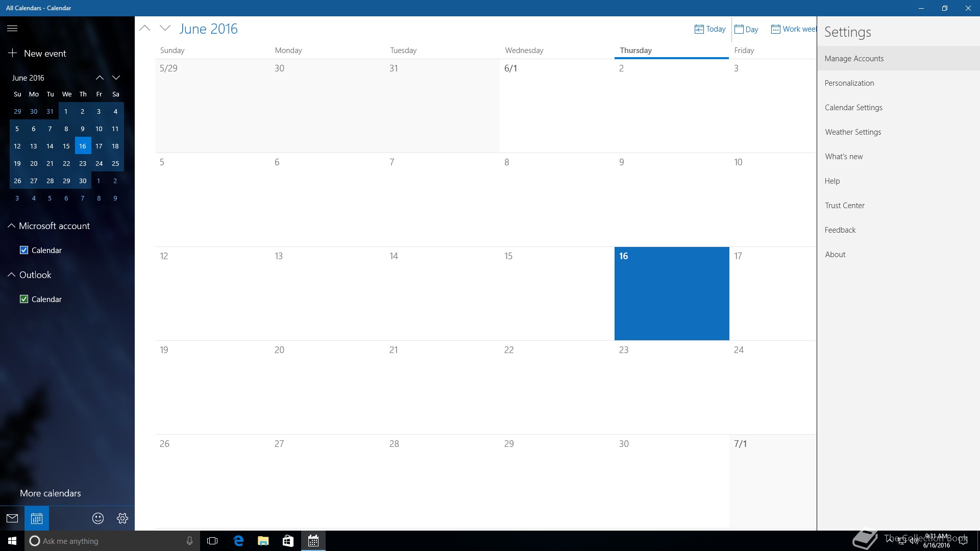Uncheck Microsoft account Calendar checkbox
The image size is (980, 551).
click(x=24, y=250)
